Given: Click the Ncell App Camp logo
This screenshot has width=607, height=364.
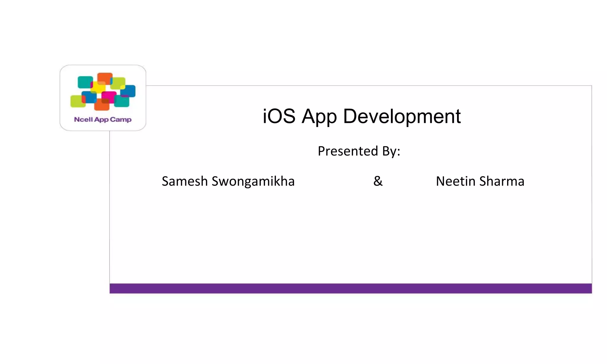Looking at the screenshot, I should [103, 98].
